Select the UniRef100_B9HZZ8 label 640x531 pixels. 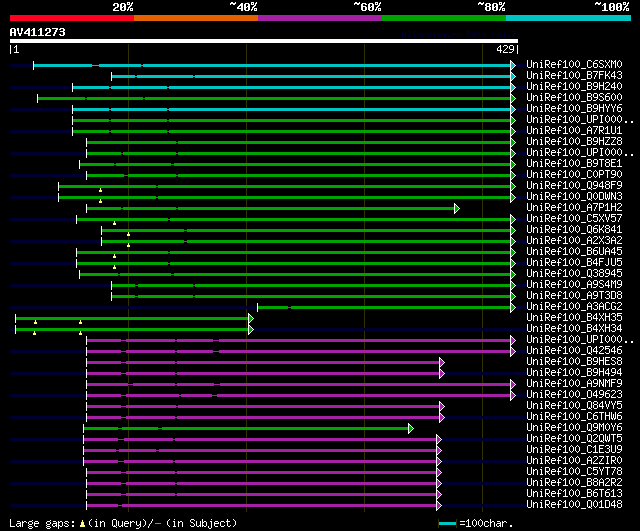click(574, 142)
